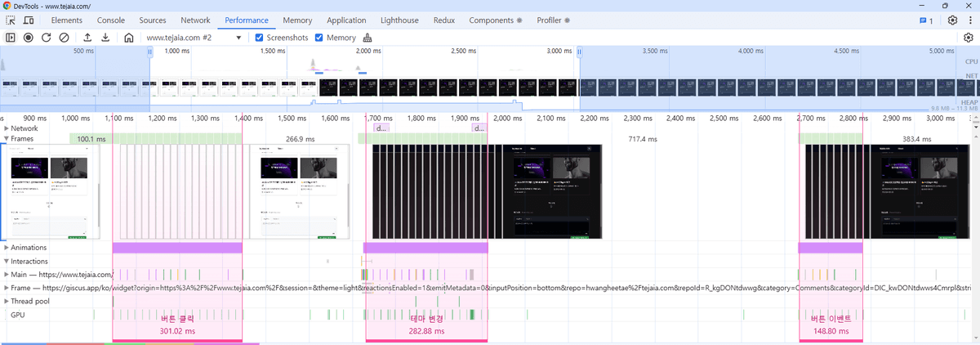Screen dimensions: 980x345
Task: Switch to the Elements tab
Action: (x=67, y=20)
